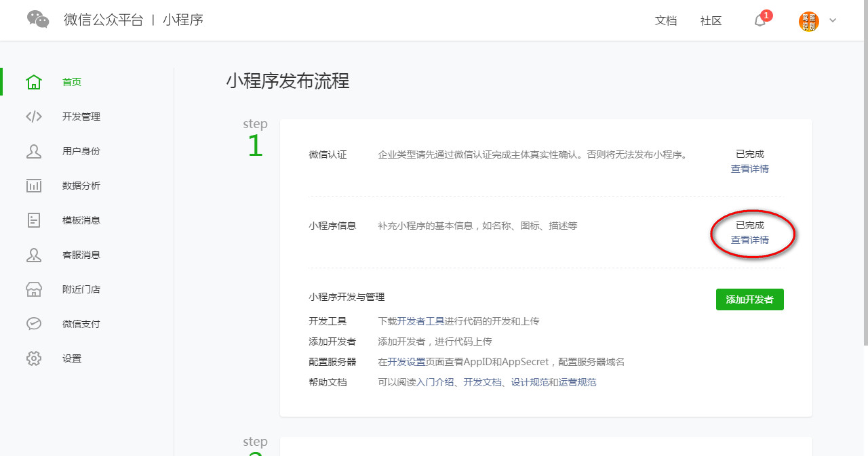Click the 企业类型请先通过微信认证 description
868x456 pixels.
coord(534,154)
